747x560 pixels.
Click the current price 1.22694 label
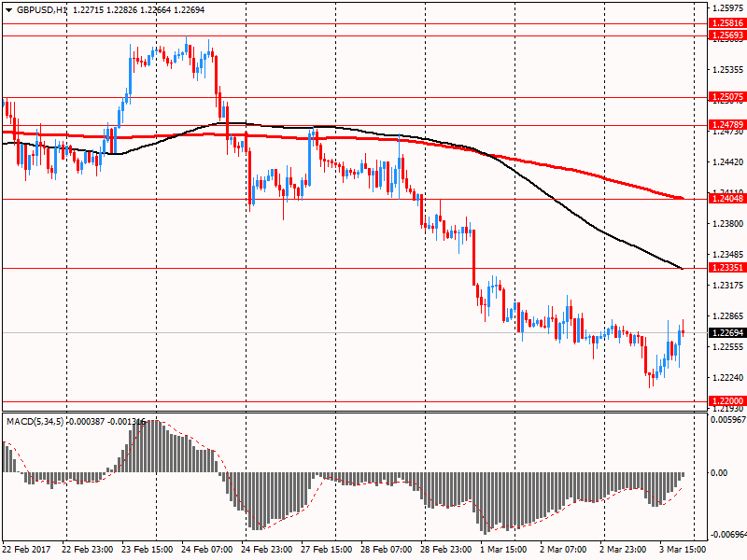point(727,333)
